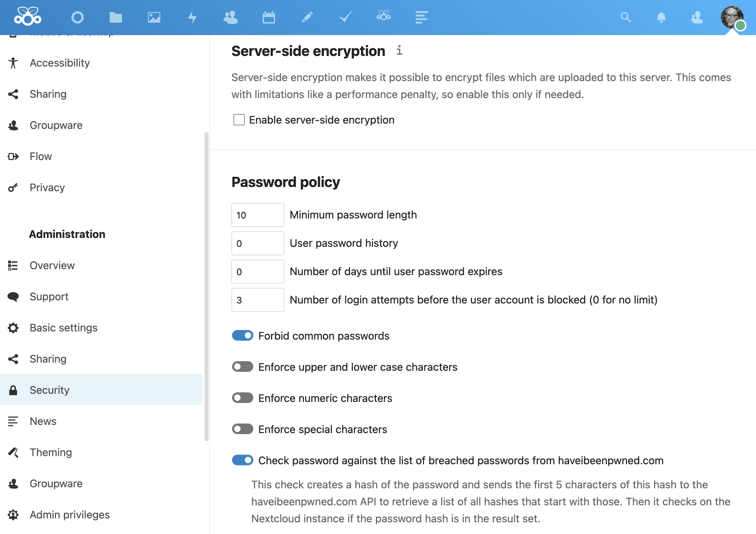Open the Privacy settings page
This screenshot has width=756, height=534.
[47, 187]
